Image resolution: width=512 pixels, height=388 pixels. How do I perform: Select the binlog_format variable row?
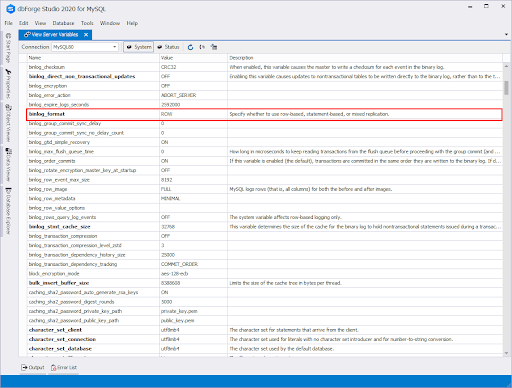(x=264, y=114)
